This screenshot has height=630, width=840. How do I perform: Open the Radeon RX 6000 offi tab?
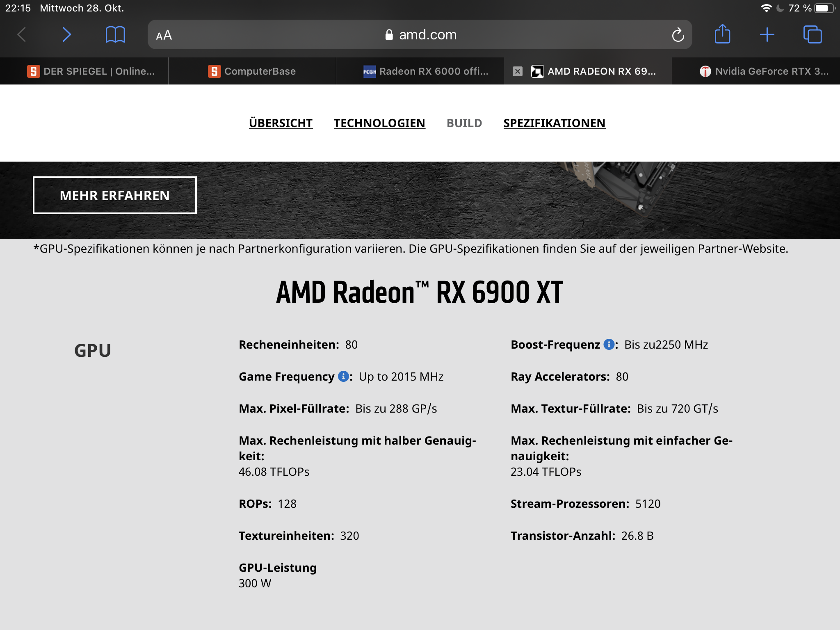426,71
